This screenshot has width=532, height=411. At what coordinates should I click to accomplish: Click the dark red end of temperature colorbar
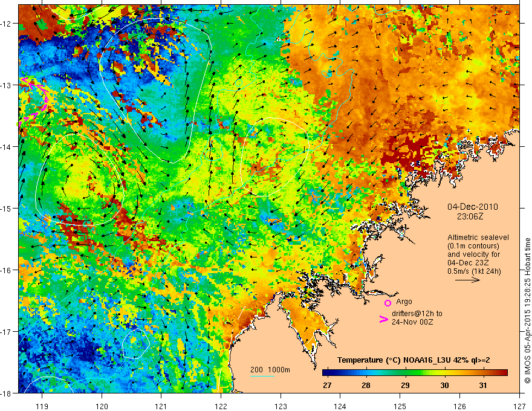pyautogui.click(x=503, y=373)
